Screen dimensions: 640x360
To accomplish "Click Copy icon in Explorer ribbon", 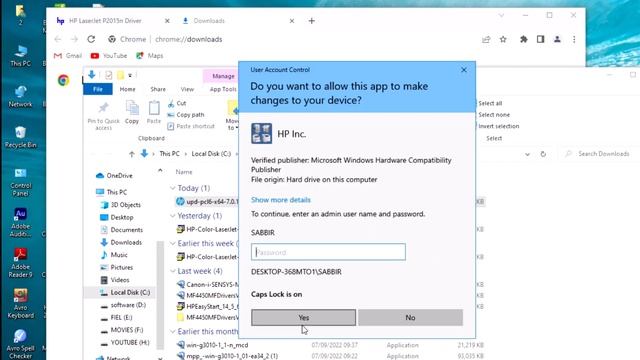I will 132,112.
